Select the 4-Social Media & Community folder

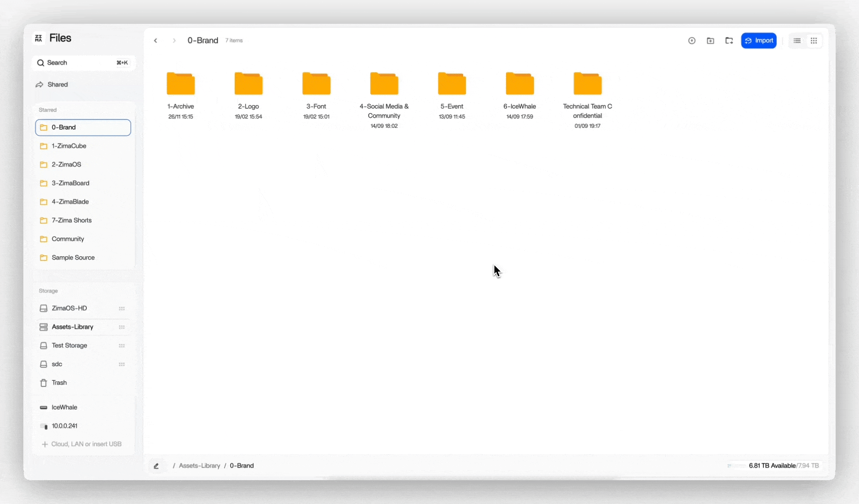(384, 100)
